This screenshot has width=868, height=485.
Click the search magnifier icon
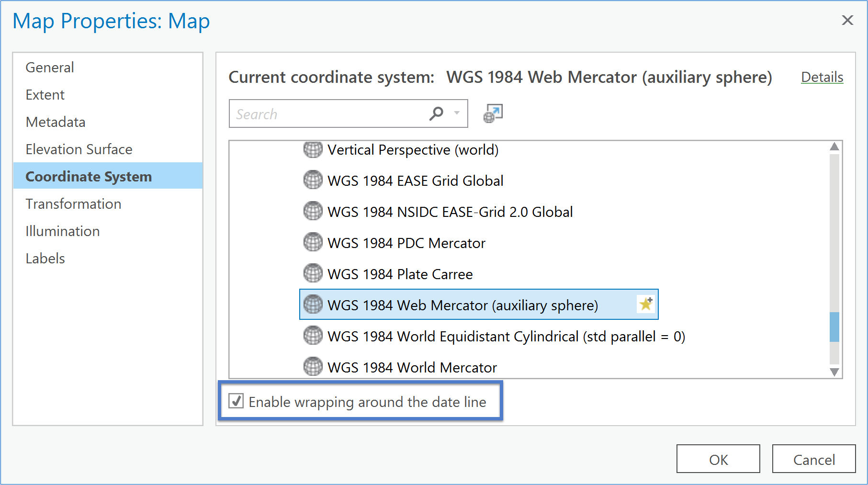(x=436, y=113)
